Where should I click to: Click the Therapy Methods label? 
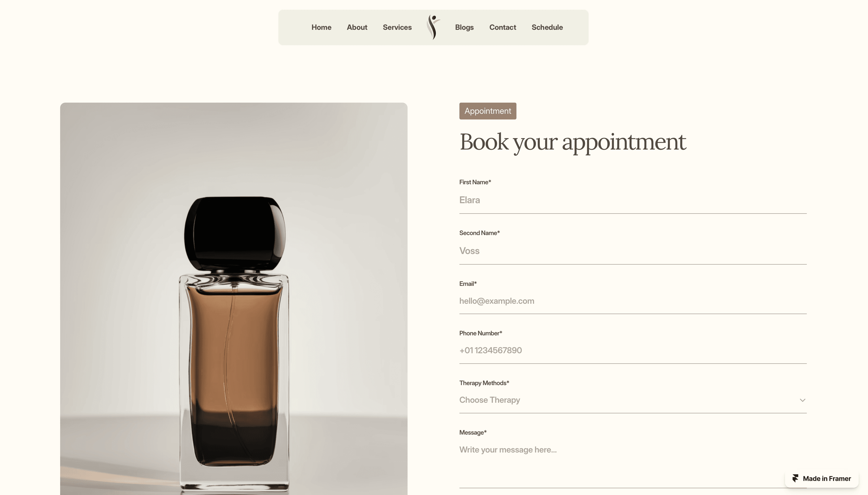click(484, 383)
